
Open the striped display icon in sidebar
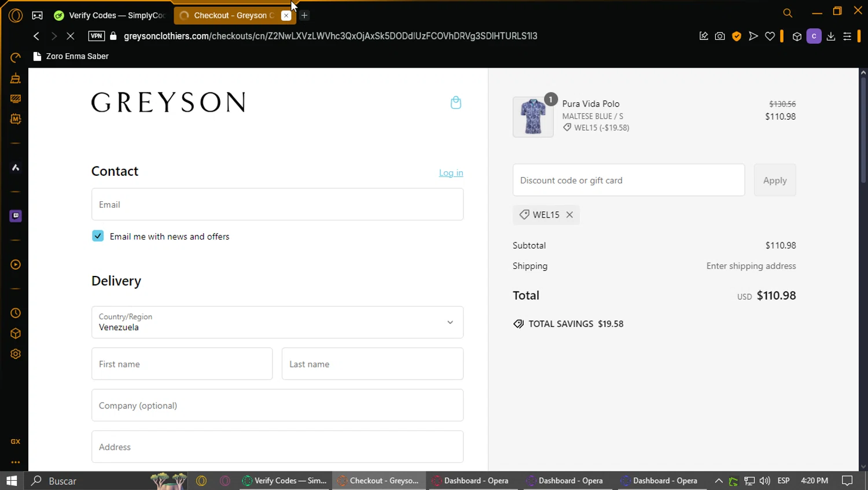[16, 99]
